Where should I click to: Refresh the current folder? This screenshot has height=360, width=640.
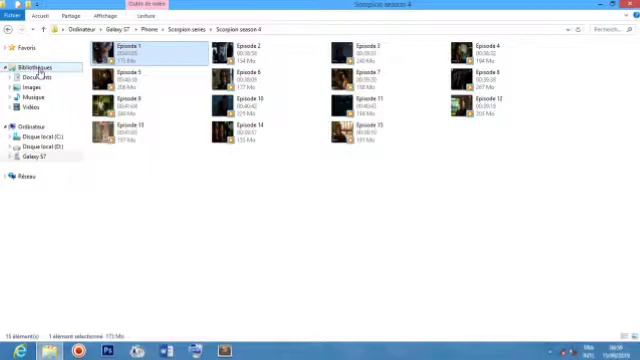(578, 29)
